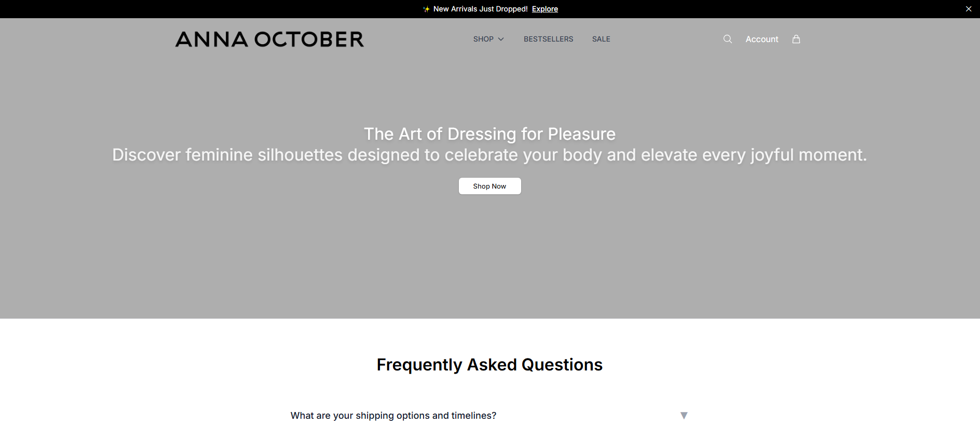This screenshot has height=425, width=980.
Task: Click the sparkle icon in announcement bar
Action: tap(426, 9)
